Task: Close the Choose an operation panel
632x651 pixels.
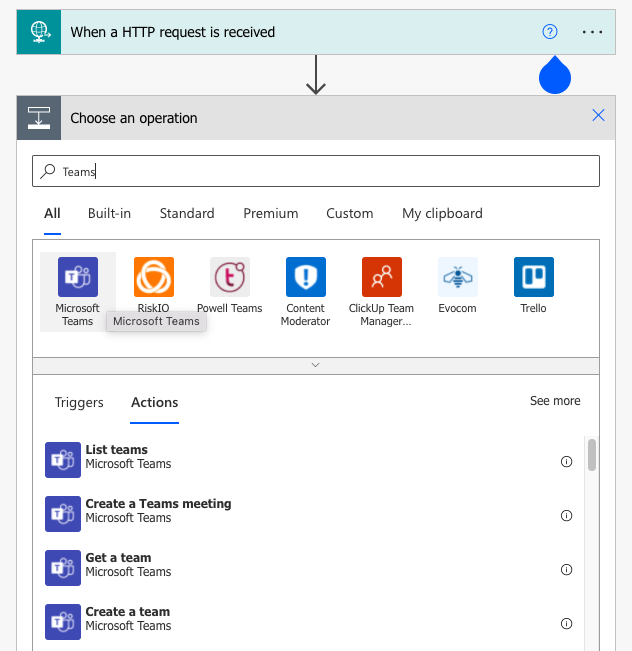Action: (598, 116)
